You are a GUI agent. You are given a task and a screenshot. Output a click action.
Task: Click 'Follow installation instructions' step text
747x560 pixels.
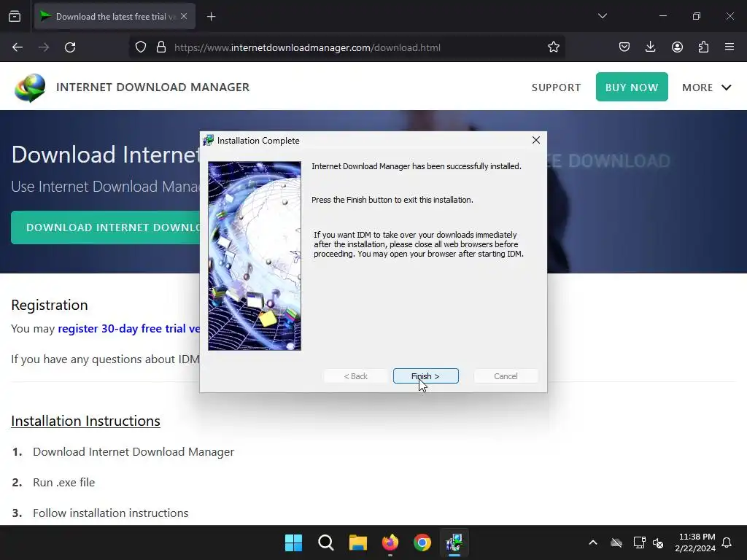[x=111, y=513]
